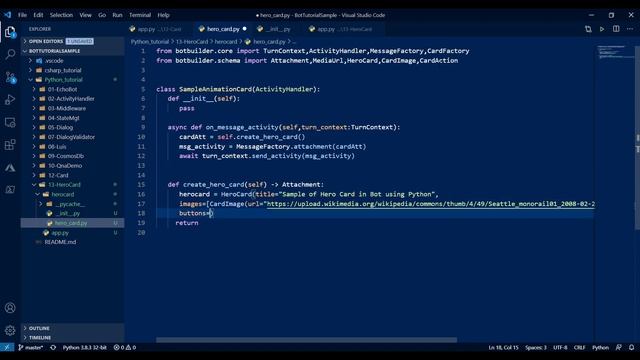Open the Explorer view in activity bar
The height and width of the screenshot is (360, 640).
coord(10,32)
